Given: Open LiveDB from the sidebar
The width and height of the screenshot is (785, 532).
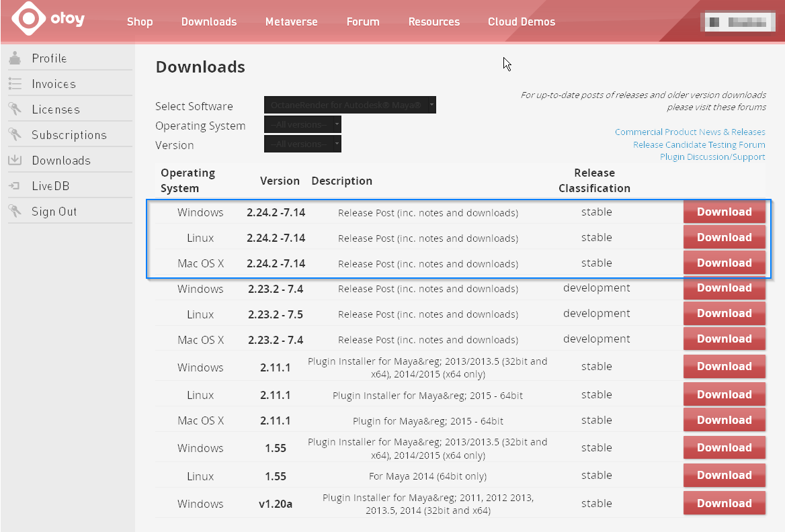Looking at the screenshot, I should [x=50, y=185].
